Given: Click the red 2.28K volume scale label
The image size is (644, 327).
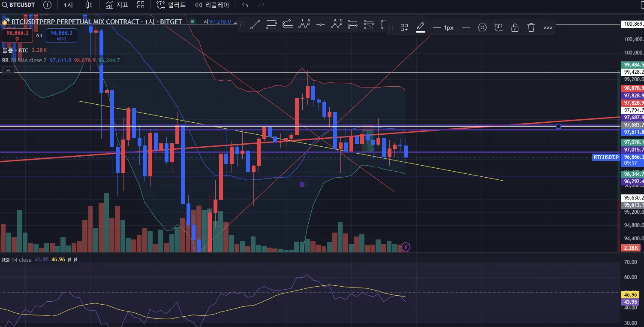Looking at the screenshot, I should click(630, 248).
